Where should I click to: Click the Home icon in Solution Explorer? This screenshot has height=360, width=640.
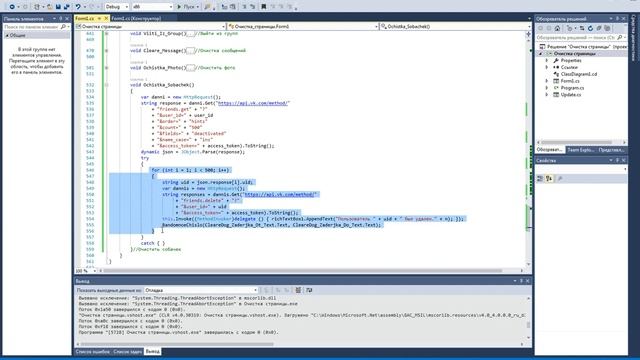[557, 28]
